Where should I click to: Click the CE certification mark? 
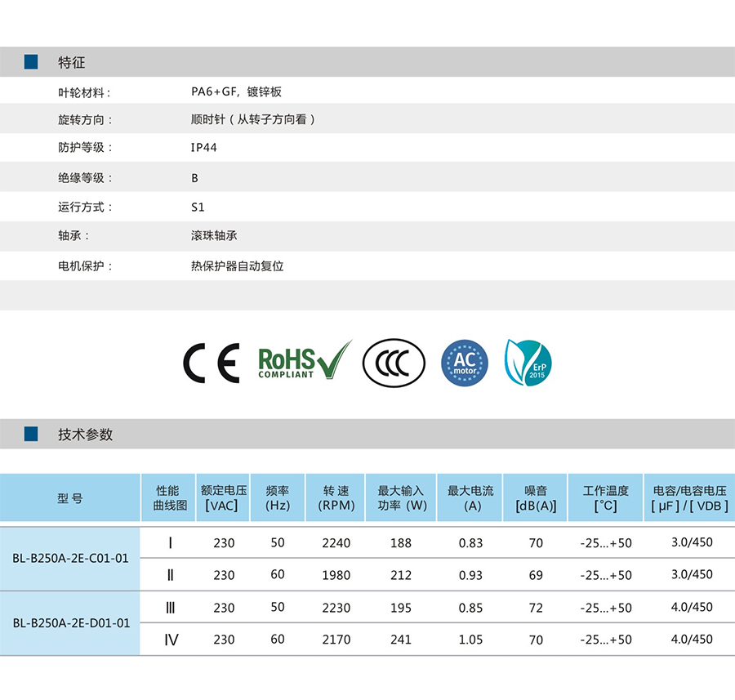point(212,363)
